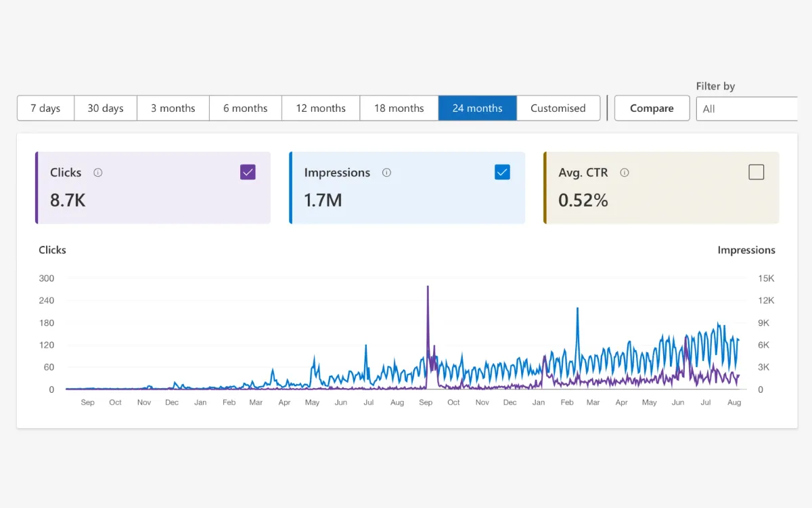Click the Avg. CTR info icon
This screenshot has height=508, width=812.
[x=624, y=172]
